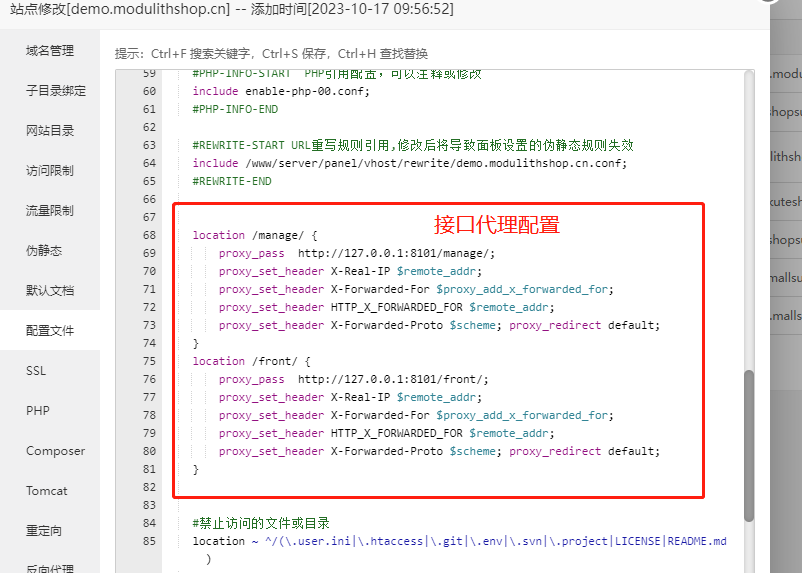Switch to the PHP tab
Image resolution: width=802 pixels, height=573 pixels.
[x=37, y=411]
